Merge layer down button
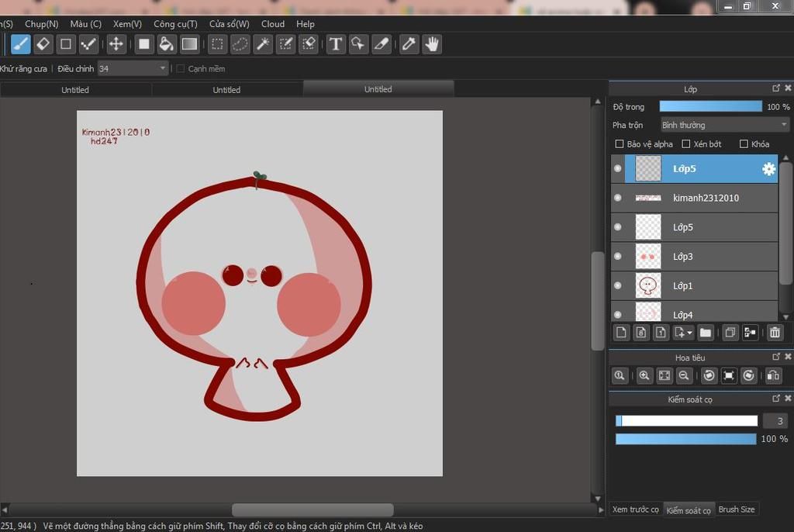This screenshot has height=532, width=794. 750,333
